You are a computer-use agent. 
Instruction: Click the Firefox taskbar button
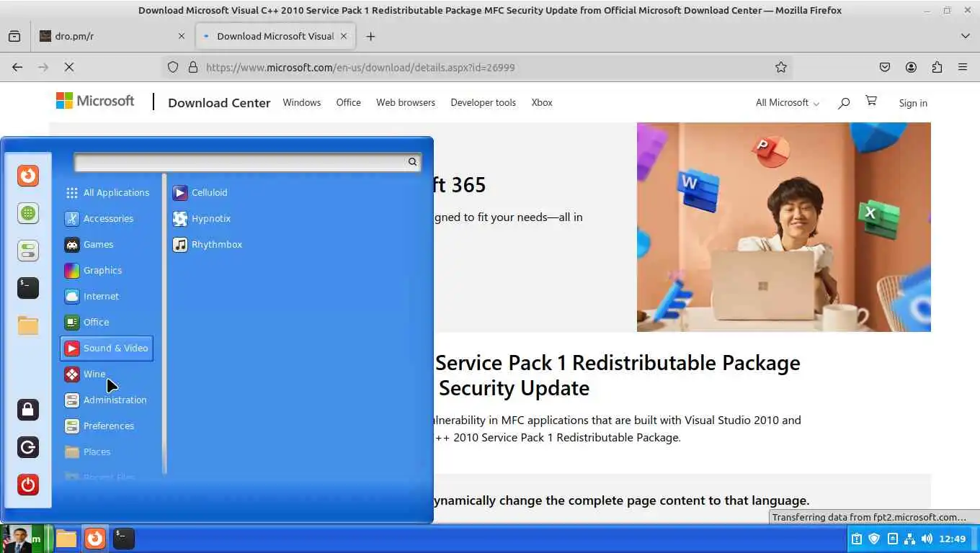(95, 539)
